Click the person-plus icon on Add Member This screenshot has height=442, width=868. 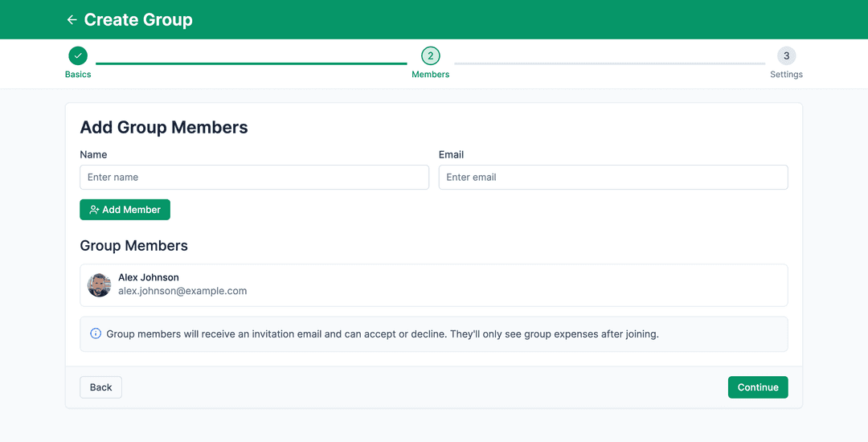94,210
